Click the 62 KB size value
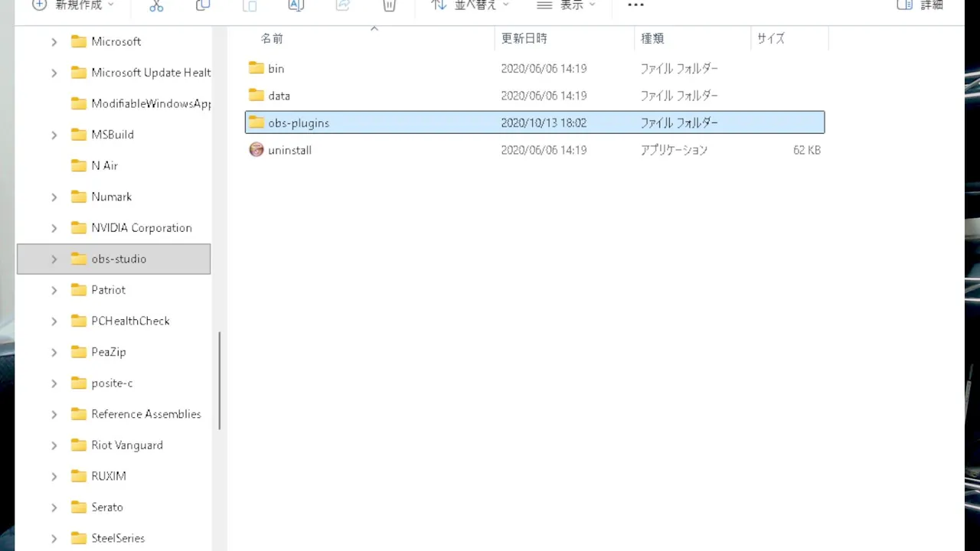This screenshot has width=980, height=551. 807,150
